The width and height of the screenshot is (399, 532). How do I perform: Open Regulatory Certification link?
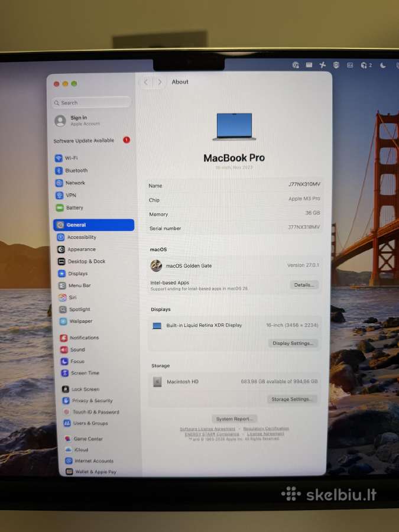click(266, 429)
